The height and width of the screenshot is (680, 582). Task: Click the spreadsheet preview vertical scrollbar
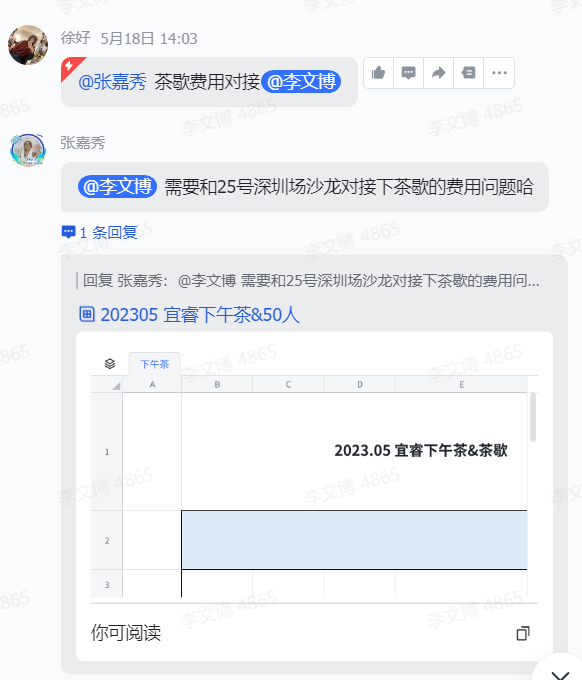533,417
